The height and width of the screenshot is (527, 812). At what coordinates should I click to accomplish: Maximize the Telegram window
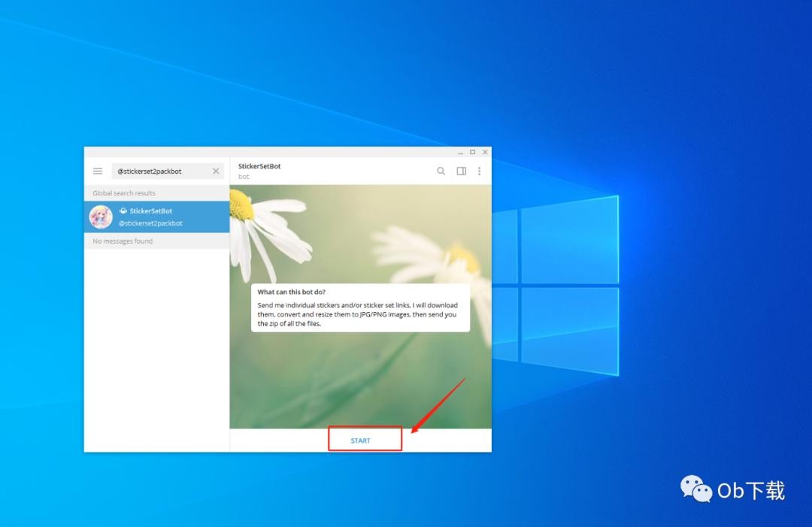(x=473, y=152)
